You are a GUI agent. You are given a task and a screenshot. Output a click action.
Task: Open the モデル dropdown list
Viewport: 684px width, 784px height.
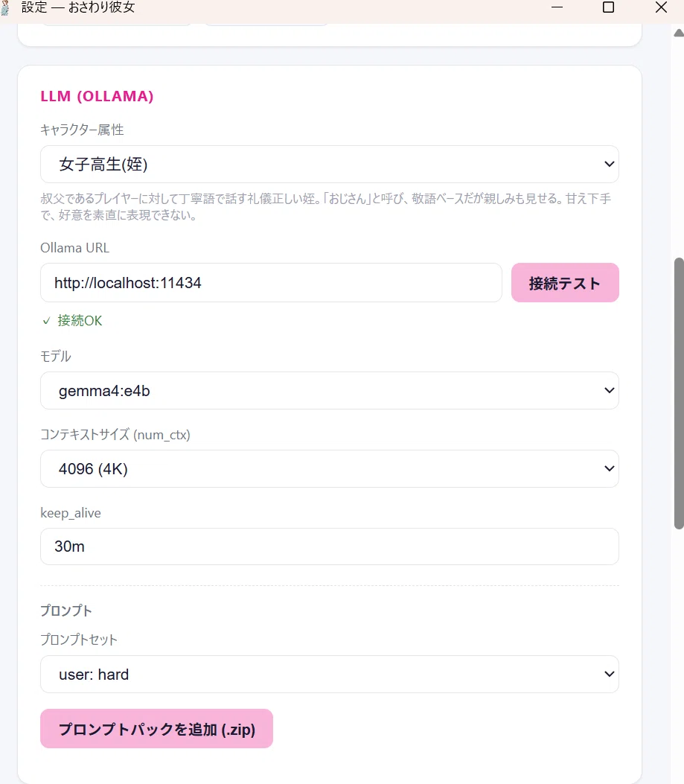pyautogui.click(x=330, y=390)
